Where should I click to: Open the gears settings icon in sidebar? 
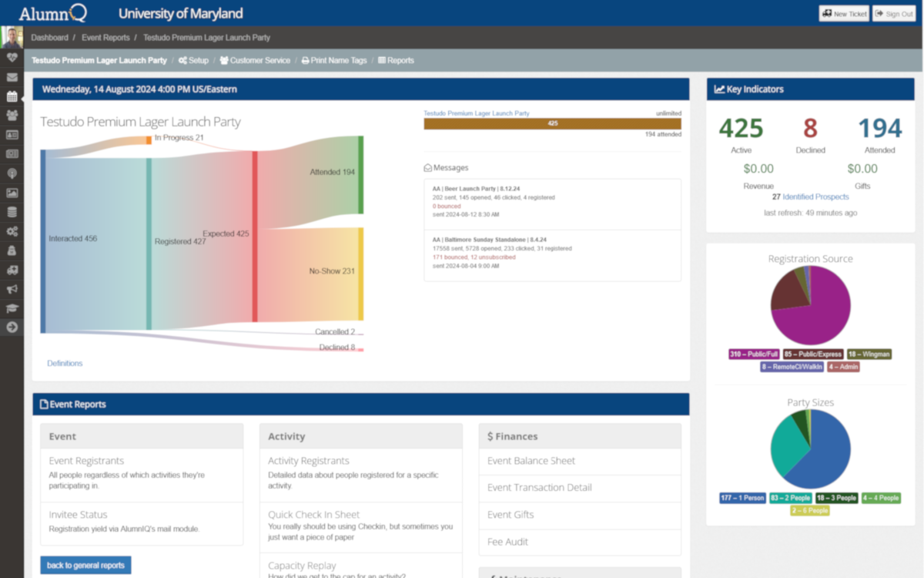(x=12, y=231)
